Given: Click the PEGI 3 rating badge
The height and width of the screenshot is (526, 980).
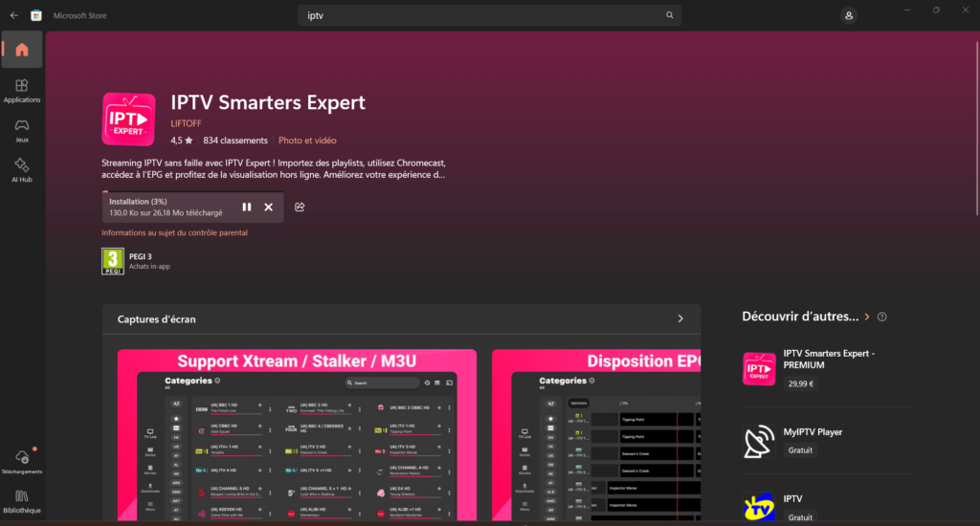Looking at the screenshot, I should tap(113, 261).
